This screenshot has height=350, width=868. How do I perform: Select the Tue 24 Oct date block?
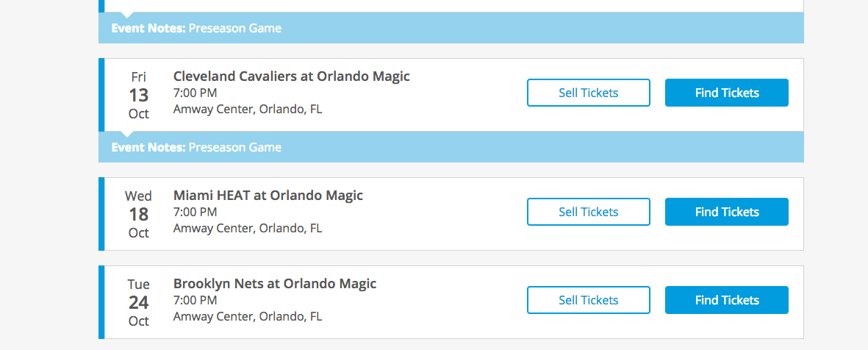[x=138, y=302]
